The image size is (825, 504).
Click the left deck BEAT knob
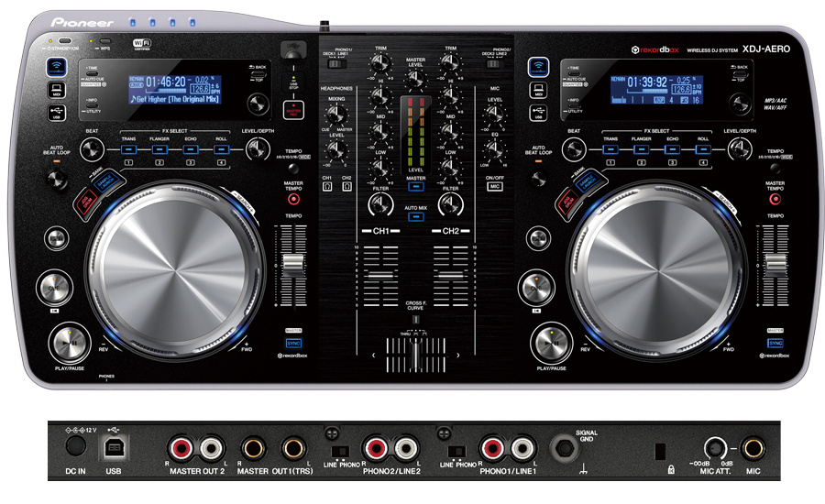(x=92, y=149)
